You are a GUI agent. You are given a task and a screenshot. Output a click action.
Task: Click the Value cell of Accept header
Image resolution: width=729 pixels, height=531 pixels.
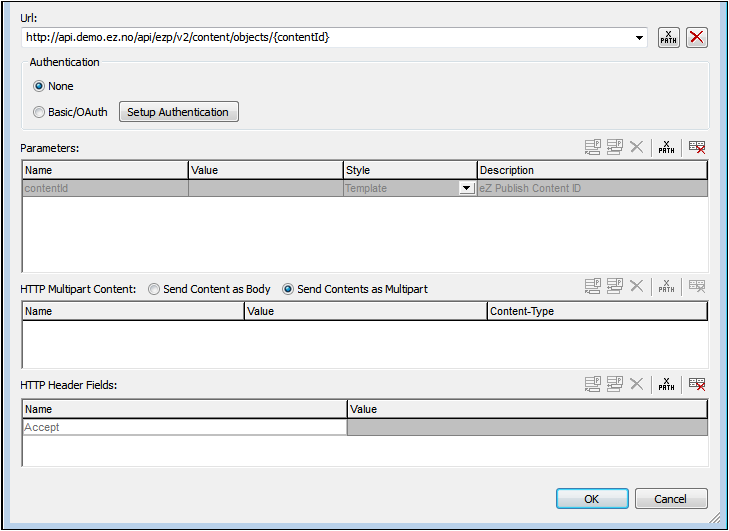[x=527, y=427]
